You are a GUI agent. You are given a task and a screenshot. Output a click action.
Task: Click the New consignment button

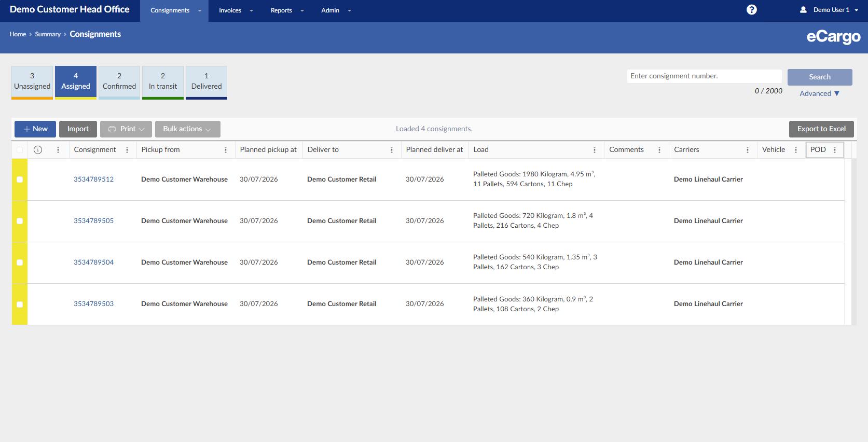click(35, 129)
